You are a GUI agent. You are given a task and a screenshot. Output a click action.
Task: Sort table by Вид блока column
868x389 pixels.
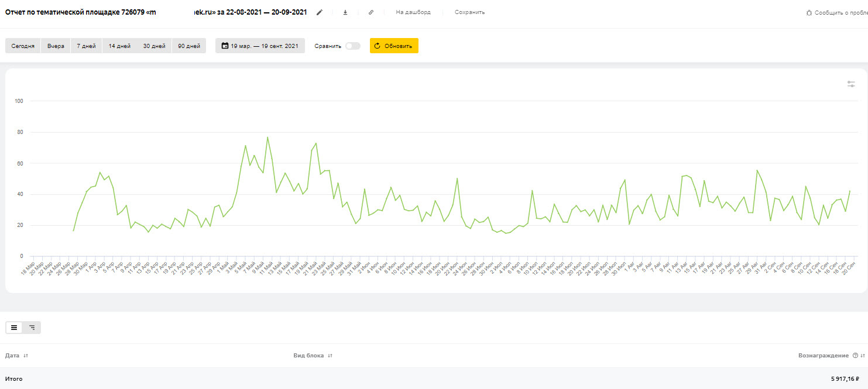tap(330, 356)
